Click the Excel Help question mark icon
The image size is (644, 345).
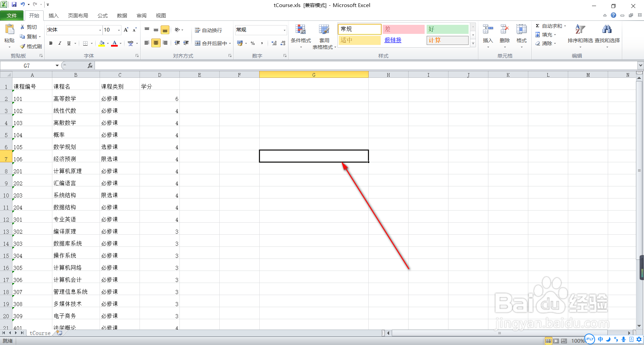coord(613,15)
